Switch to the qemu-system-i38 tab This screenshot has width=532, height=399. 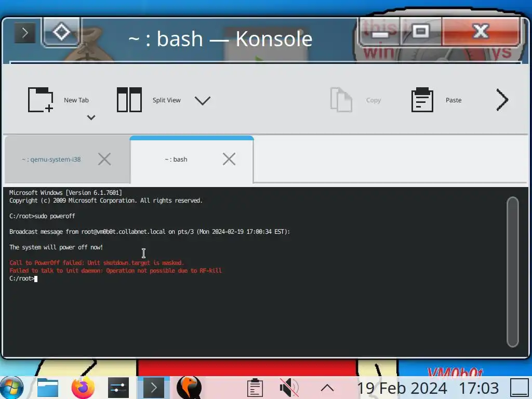(x=51, y=159)
